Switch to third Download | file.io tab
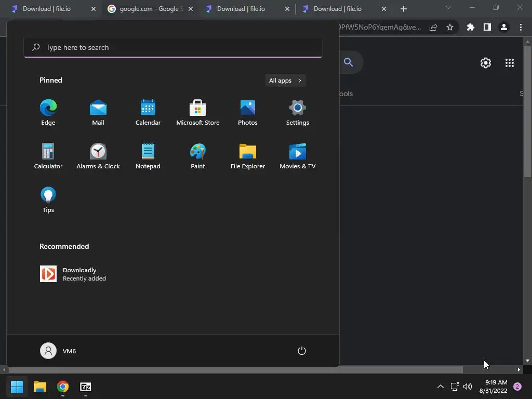Viewport: 532px width, 399px height. click(241, 9)
